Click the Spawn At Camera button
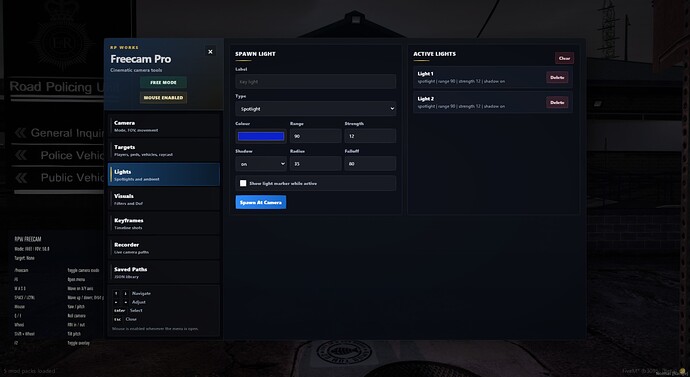 point(261,202)
